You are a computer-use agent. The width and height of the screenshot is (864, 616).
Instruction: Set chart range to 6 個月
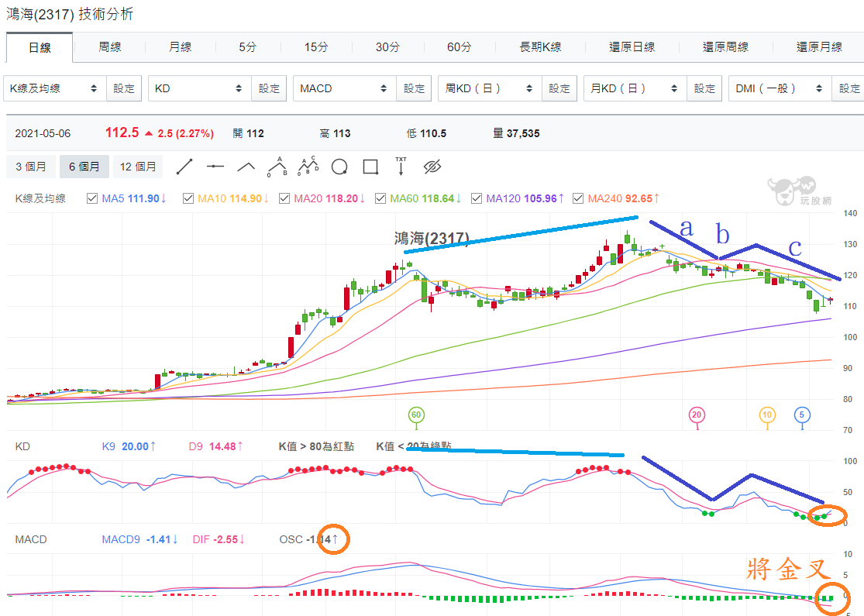coord(84,167)
